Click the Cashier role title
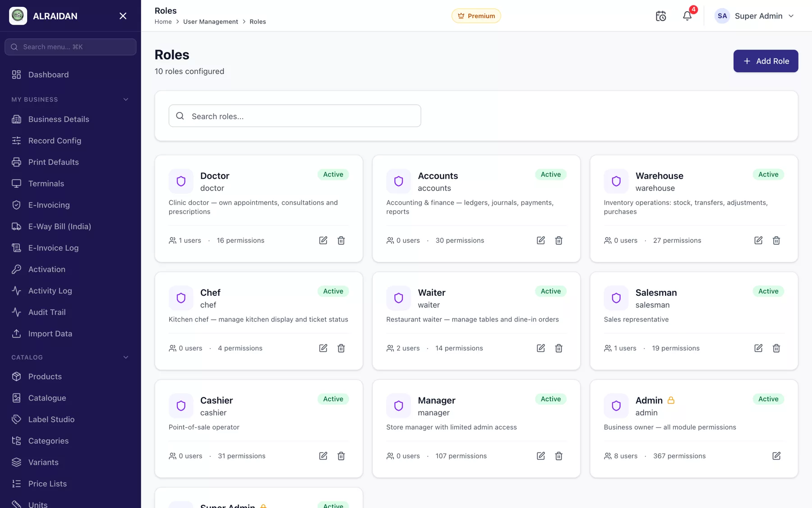This screenshot has height=508, width=812. coord(217,401)
